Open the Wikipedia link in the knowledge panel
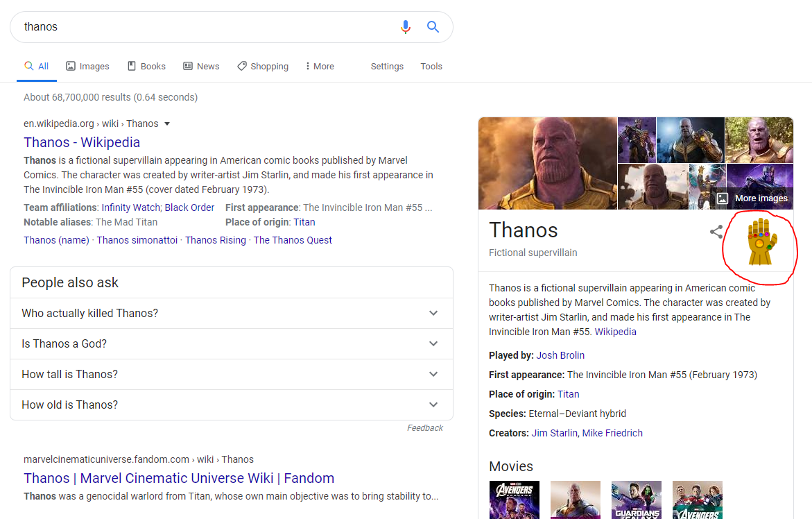The image size is (812, 519). coord(615,332)
